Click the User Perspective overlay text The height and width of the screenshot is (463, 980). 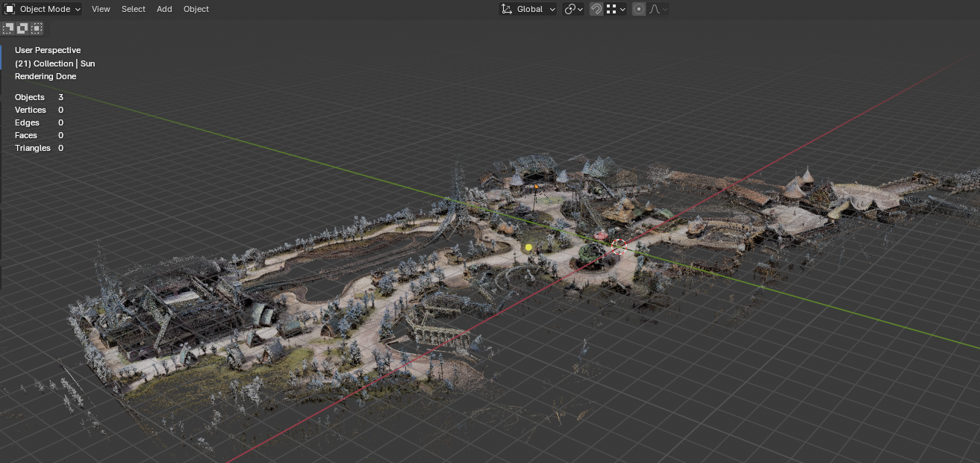48,50
